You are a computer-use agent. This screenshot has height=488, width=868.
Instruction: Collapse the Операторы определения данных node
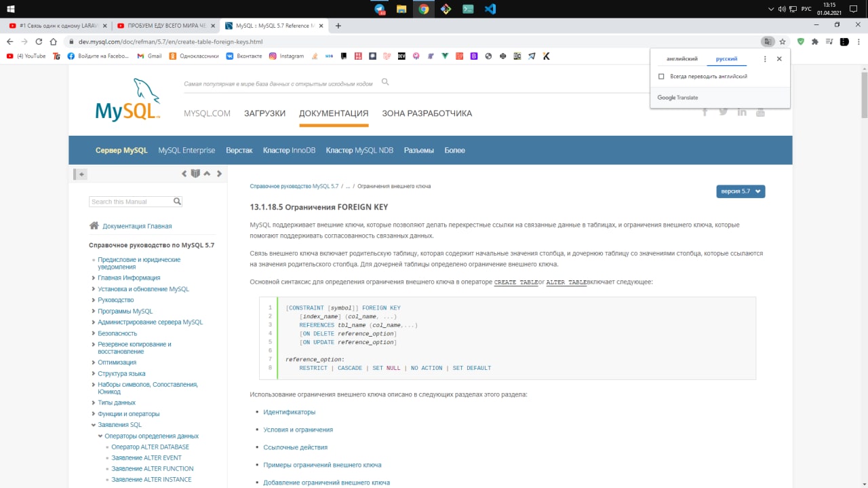point(100,436)
